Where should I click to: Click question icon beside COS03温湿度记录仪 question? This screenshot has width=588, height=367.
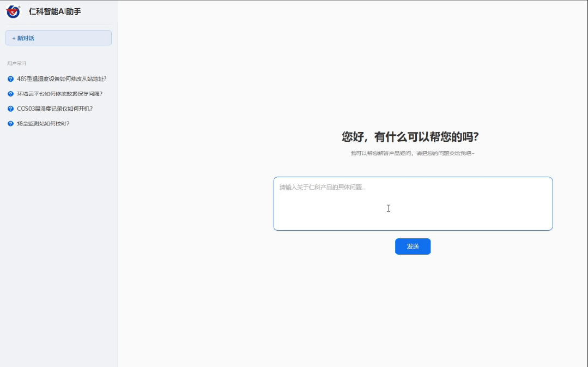pos(10,109)
